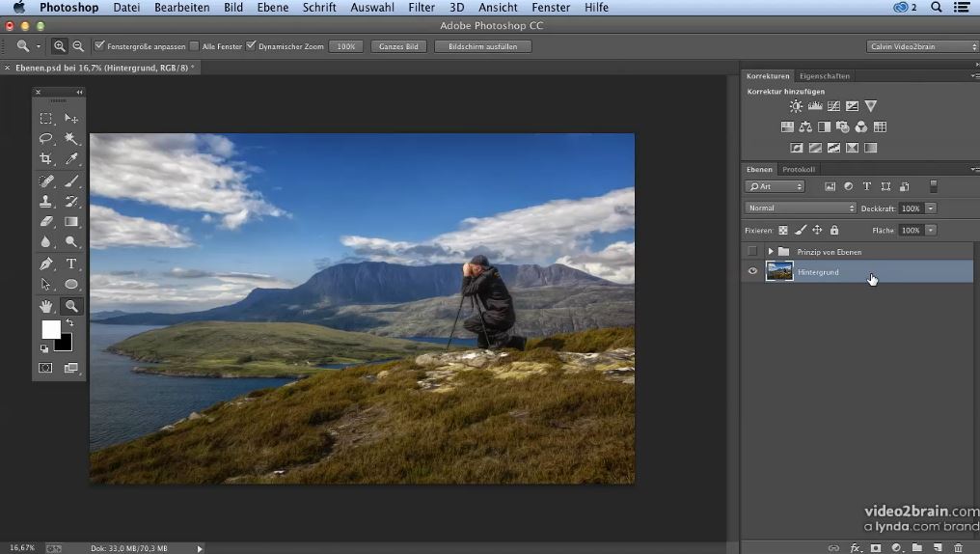Add layer style via fx icon
Screen dimensions: 980x554
pyautogui.click(x=855, y=548)
